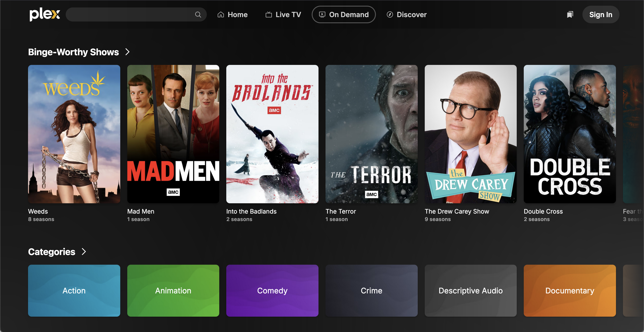Screen dimensions: 644x332
Task: Select the Animation category tile
Action: [173, 291]
